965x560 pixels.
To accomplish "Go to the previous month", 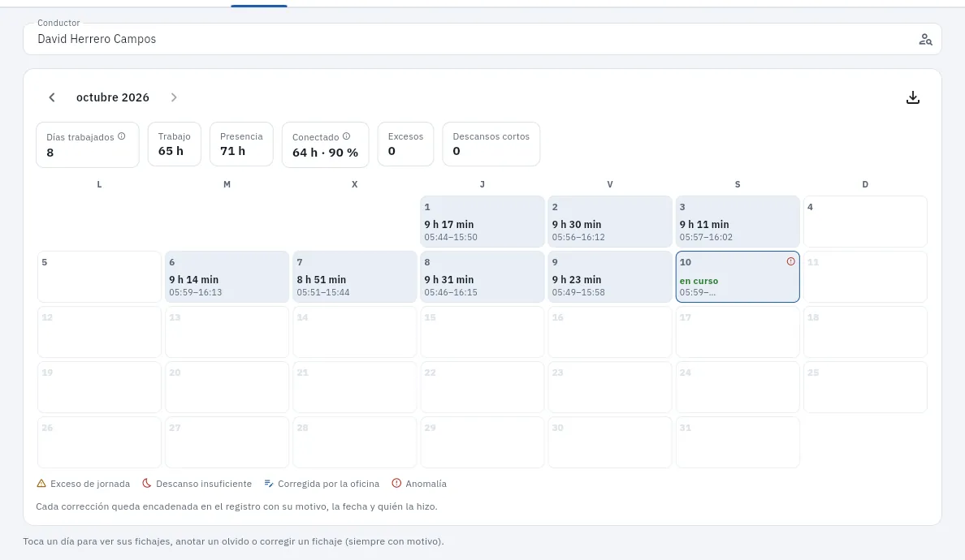I will tap(52, 97).
